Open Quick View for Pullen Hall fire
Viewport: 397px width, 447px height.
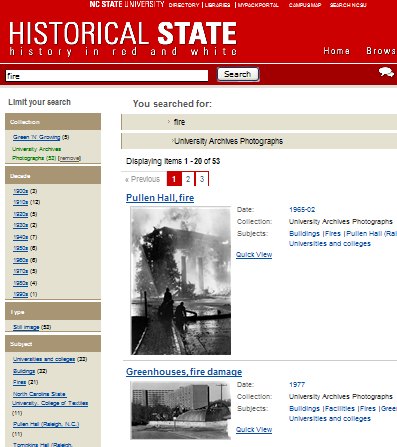pos(254,255)
